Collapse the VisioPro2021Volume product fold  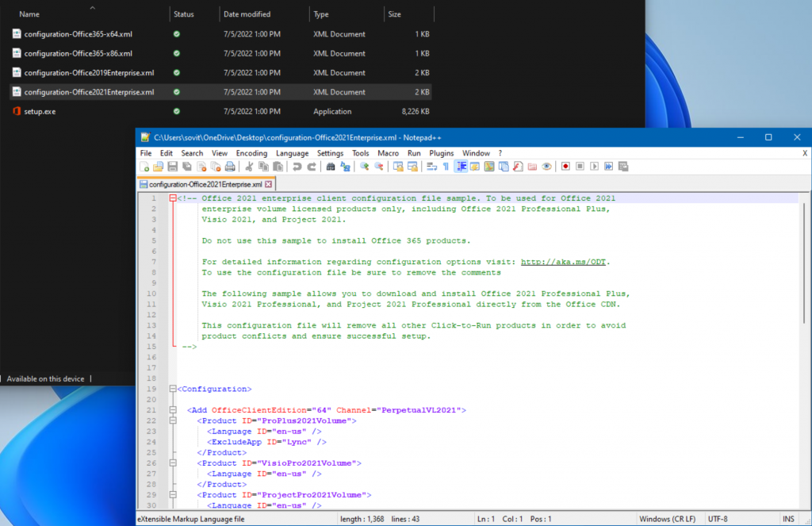pos(173,463)
